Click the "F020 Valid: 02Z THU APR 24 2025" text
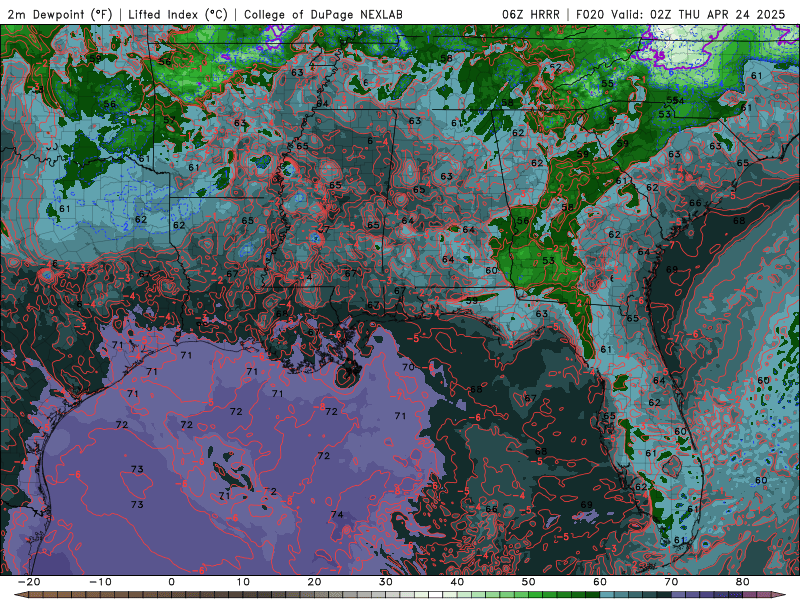800x600 pixels. coord(681,15)
